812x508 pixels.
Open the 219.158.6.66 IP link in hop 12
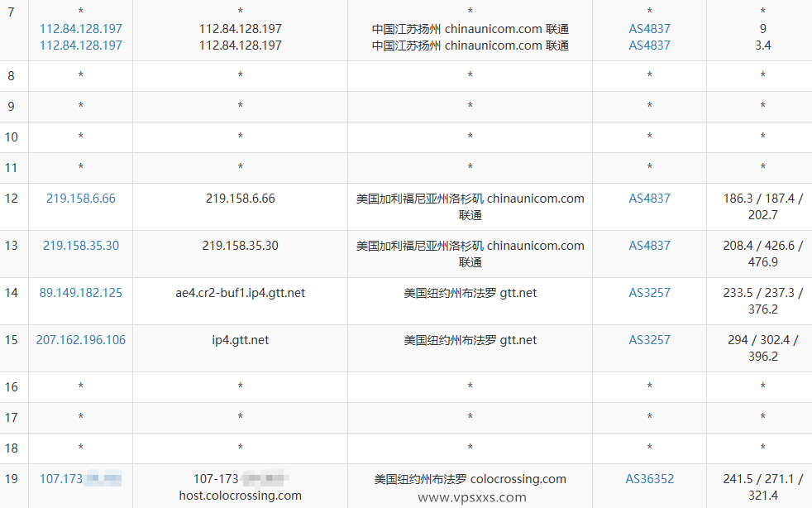click(81, 199)
